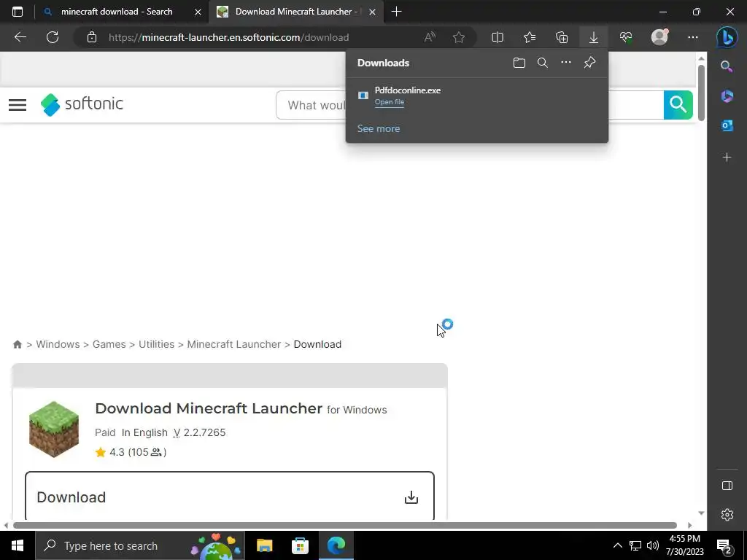Open File Explorer from taskbar
This screenshot has height=560, width=747.
[264, 545]
